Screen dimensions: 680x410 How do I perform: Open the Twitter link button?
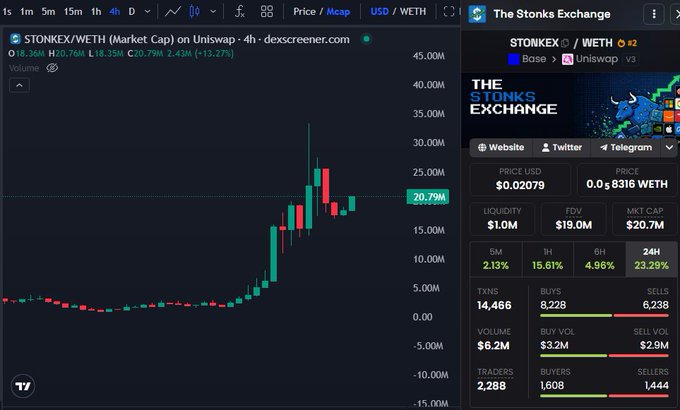(562, 148)
